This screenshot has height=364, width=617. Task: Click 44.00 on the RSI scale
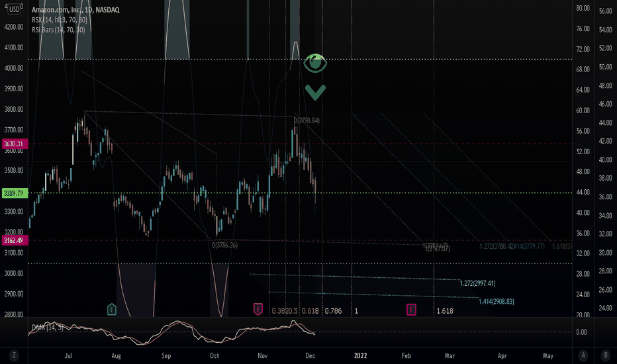pos(583,193)
